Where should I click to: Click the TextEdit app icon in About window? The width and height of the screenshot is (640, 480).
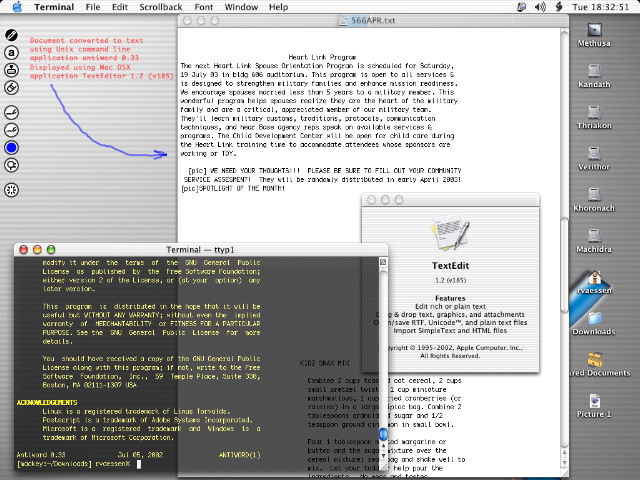[x=449, y=230]
